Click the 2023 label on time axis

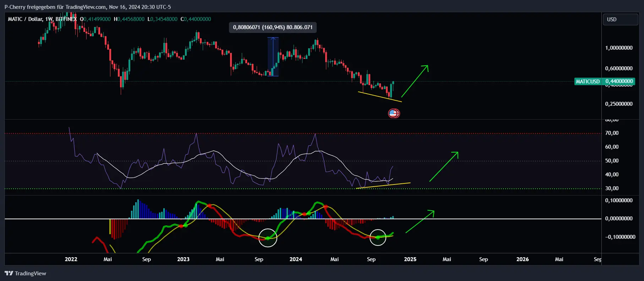[x=183, y=259]
